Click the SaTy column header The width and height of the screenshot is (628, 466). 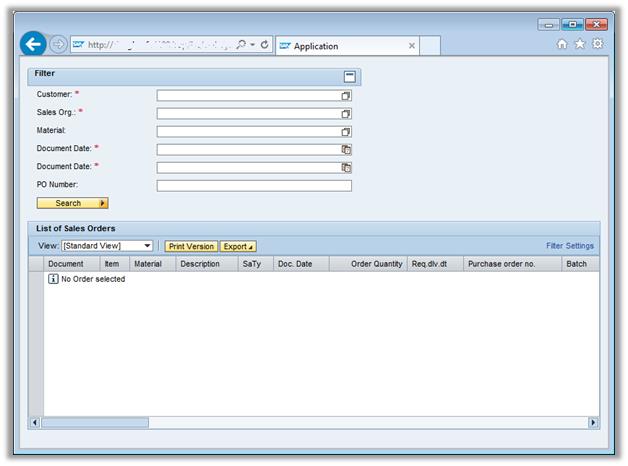point(256,264)
